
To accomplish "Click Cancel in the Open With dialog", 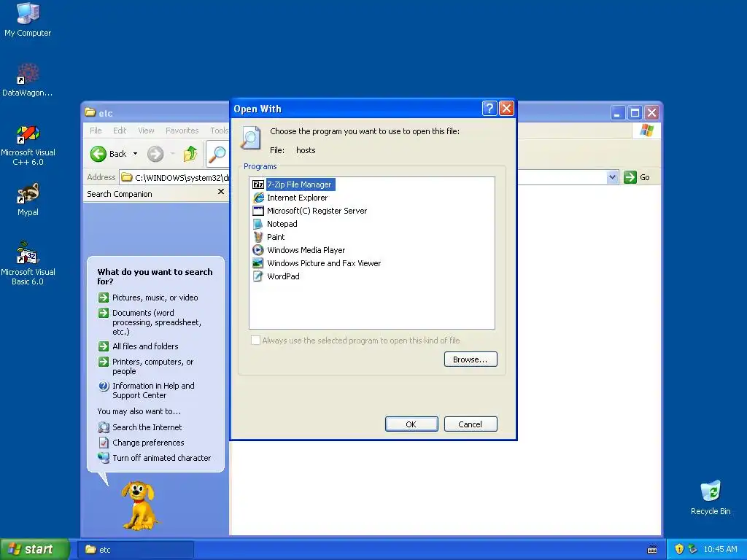I will pyautogui.click(x=471, y=424).
